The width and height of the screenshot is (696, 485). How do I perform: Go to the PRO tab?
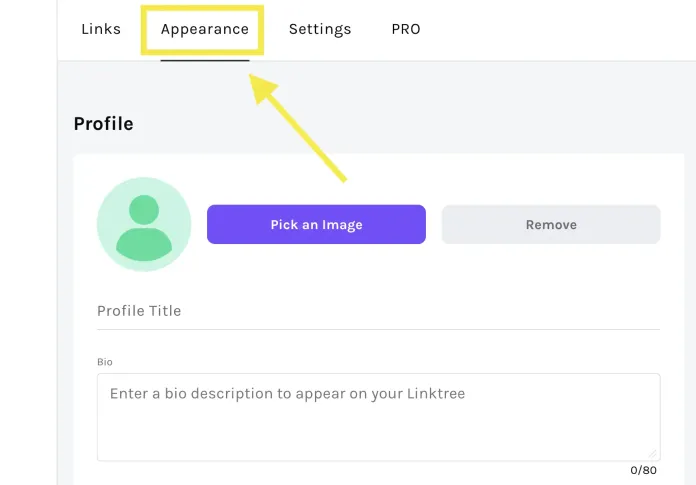406,29
